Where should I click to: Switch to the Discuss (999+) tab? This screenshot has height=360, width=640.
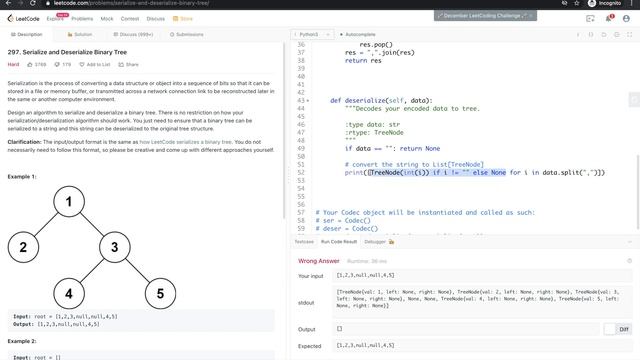pyautogui.click(x=133, y=35)
